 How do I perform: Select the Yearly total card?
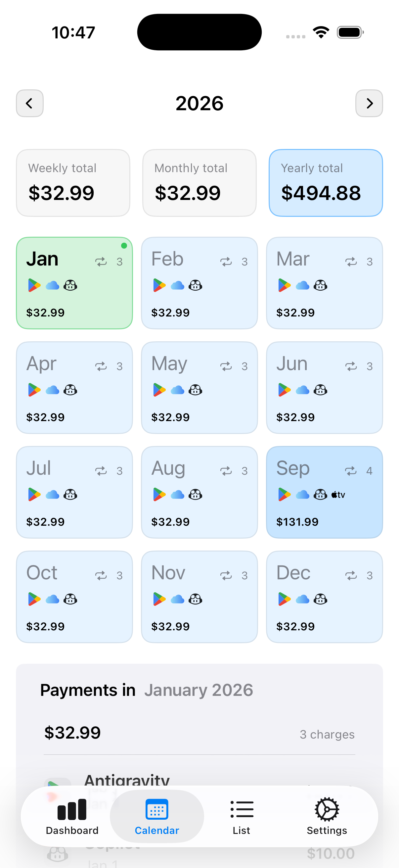click(325, 183)
